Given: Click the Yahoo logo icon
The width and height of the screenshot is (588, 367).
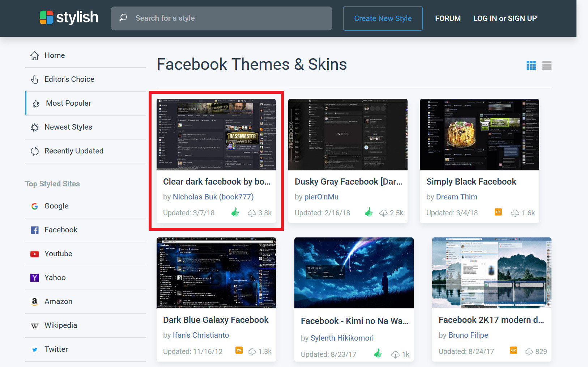Looking at the screenshot, I should (x=35, y=278).
